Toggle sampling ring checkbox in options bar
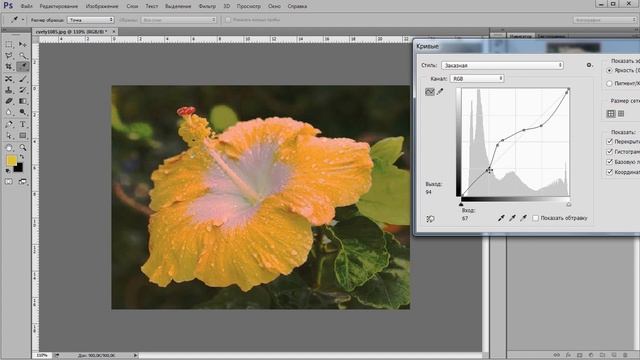This screenshot has width=640, height=360. point(228,20)
